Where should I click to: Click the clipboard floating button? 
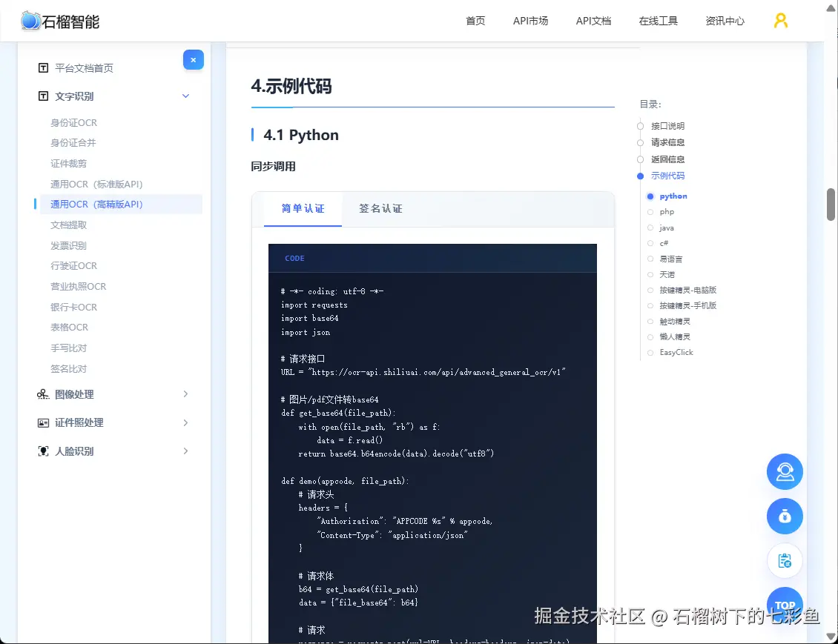(x=785, y=561)
